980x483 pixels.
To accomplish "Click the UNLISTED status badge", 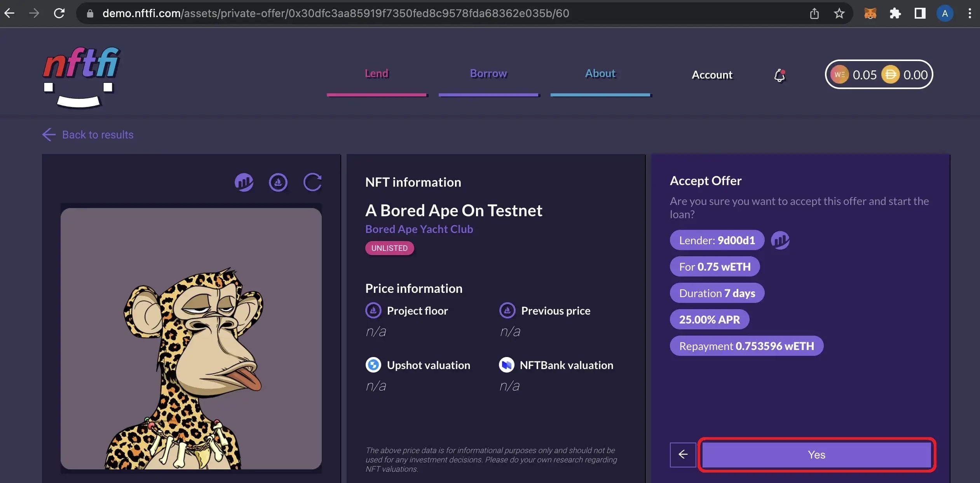I will (389, 248).
